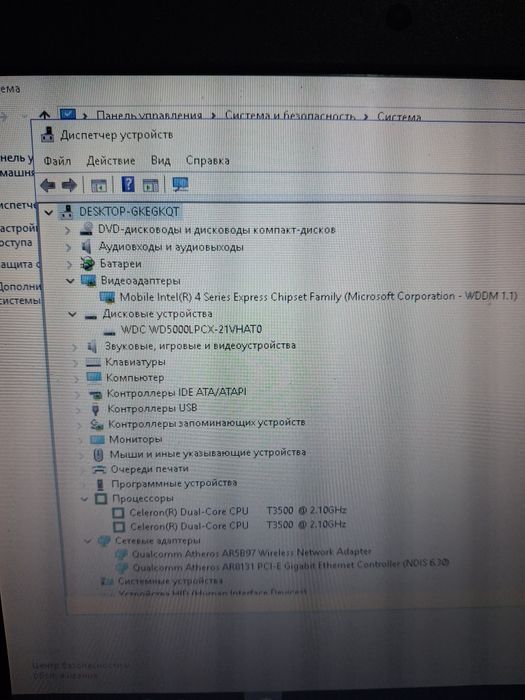Select Программные устройства label
525x700 pixels.
coord(174,483)
